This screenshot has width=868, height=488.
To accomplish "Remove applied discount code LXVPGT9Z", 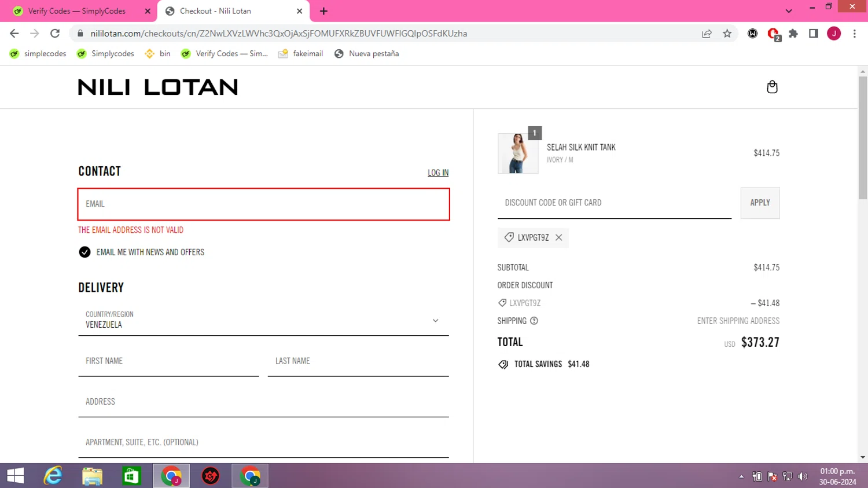I will coord(558,237).
